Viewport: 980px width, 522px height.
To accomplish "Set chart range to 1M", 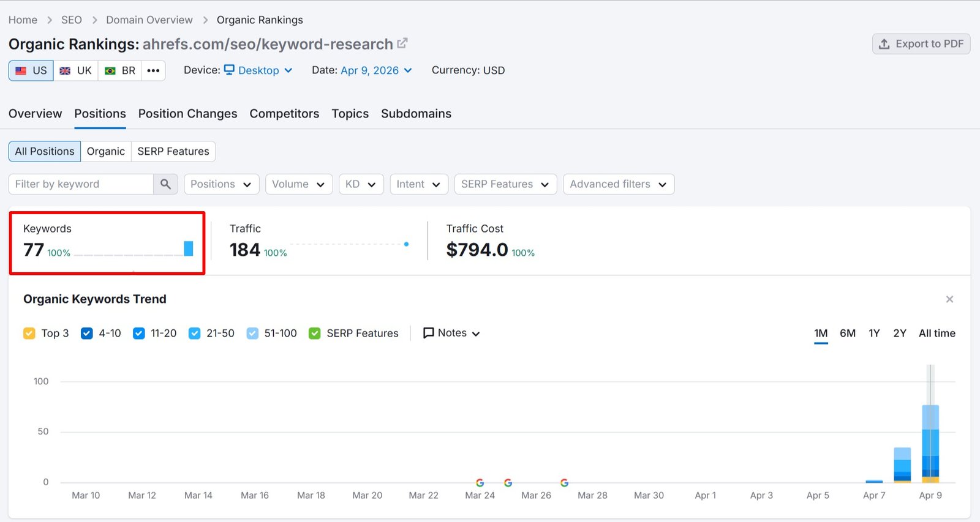I will [x=821, y=334].
